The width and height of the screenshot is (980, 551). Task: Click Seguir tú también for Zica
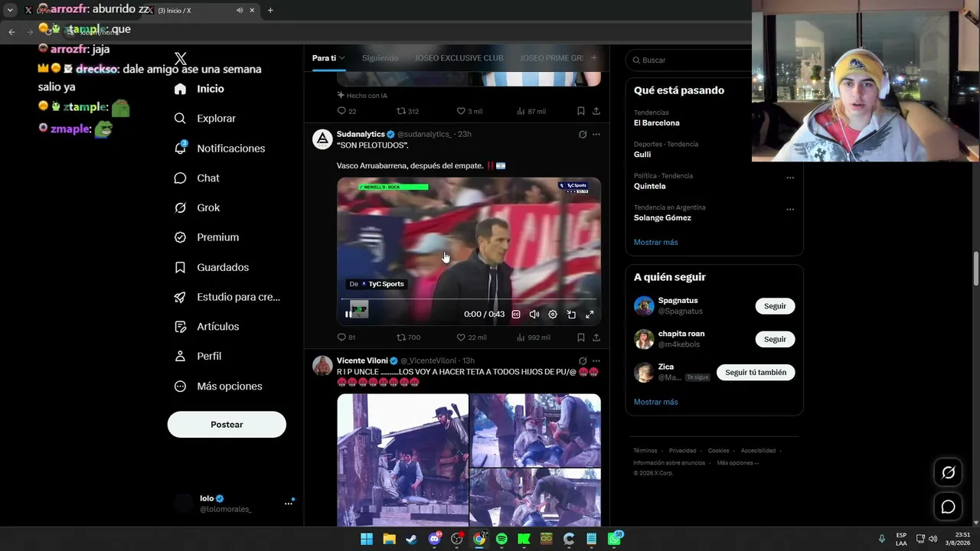tap(756, 373)
